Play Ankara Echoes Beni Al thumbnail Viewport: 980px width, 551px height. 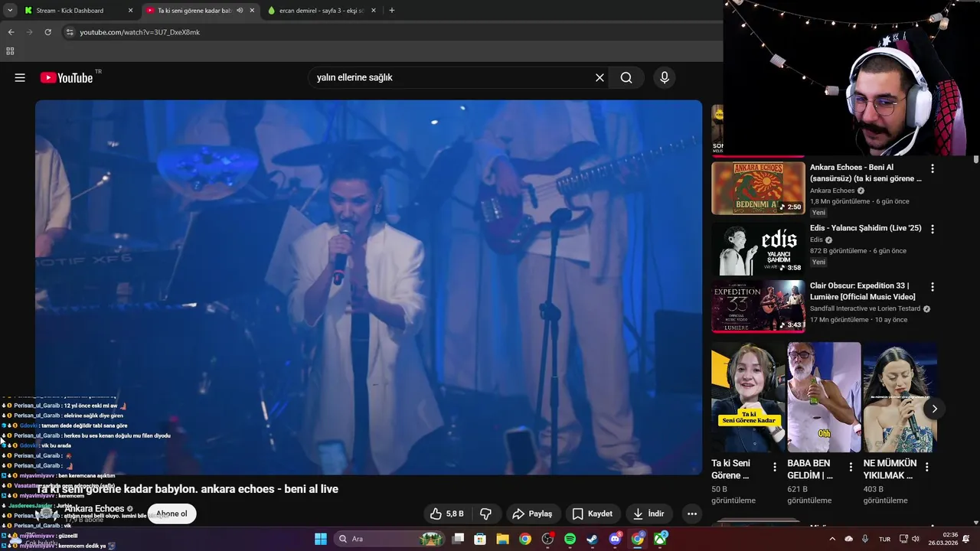click(x=758, y=188)
